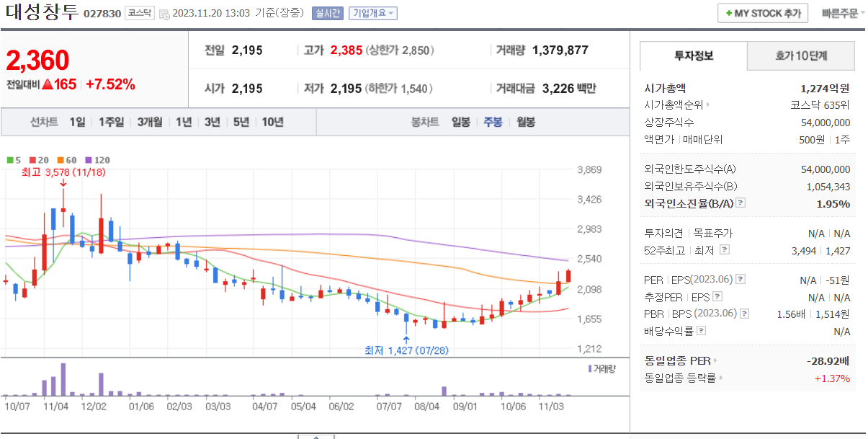Click help icon beside 추정PER EPS

pos(717,297)
